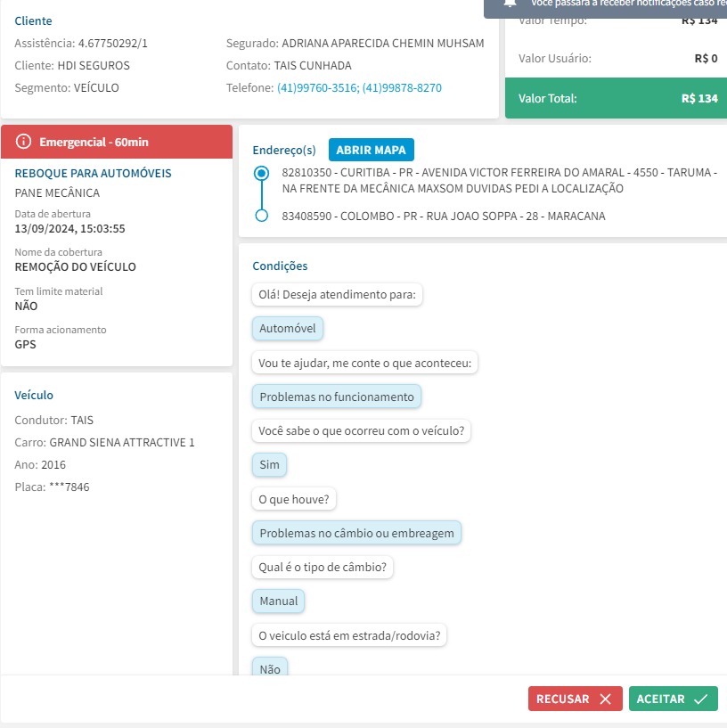Click the Automóvel answer chip
Viewport: 727px width, 728px height.
(288, 329)
